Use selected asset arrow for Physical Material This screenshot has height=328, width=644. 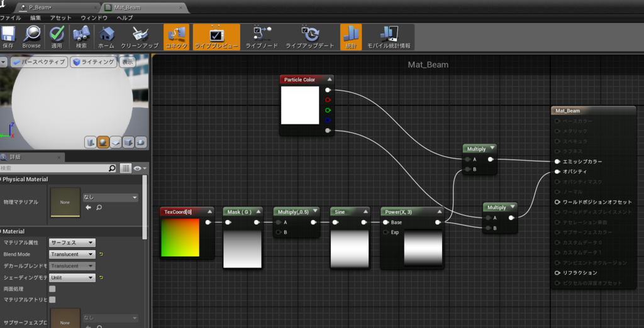[x=88, y=208]
